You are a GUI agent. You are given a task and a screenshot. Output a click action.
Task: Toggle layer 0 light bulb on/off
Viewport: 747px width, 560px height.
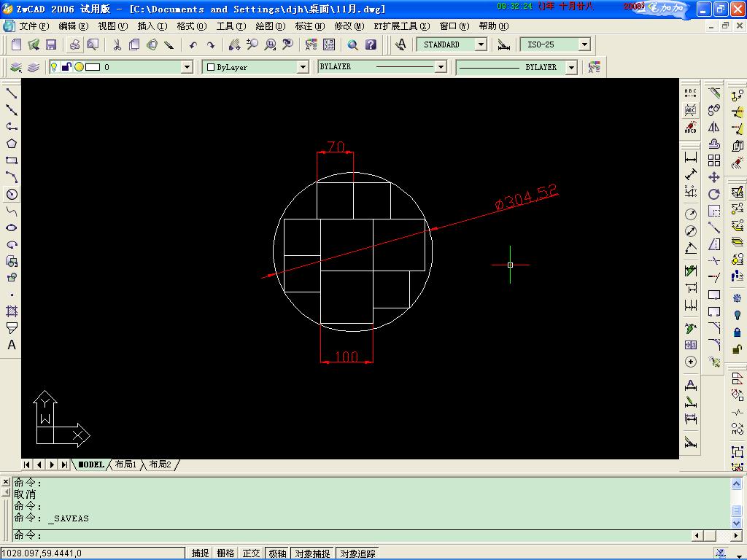pyautogui.click(x=54, y=67)
